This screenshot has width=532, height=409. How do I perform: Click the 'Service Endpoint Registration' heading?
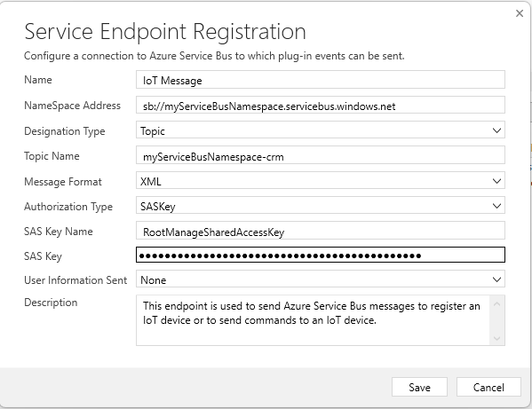tap(165, 33)
